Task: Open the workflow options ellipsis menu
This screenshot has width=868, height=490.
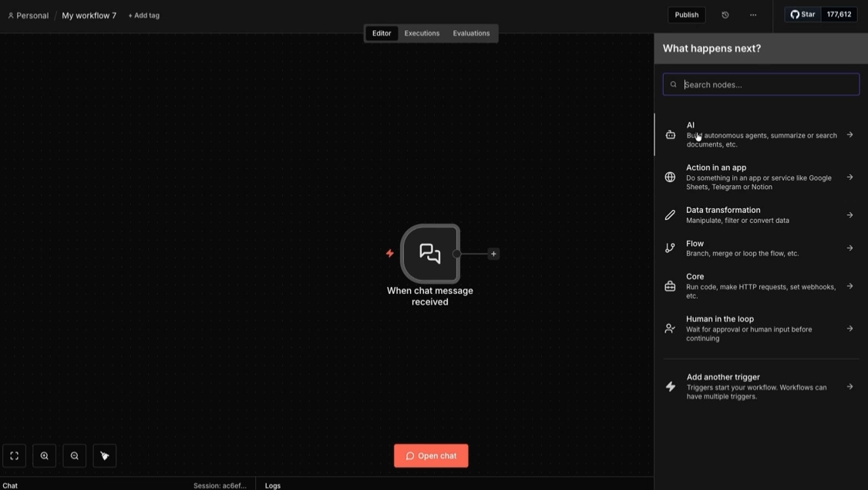Action: pos(752,14)
